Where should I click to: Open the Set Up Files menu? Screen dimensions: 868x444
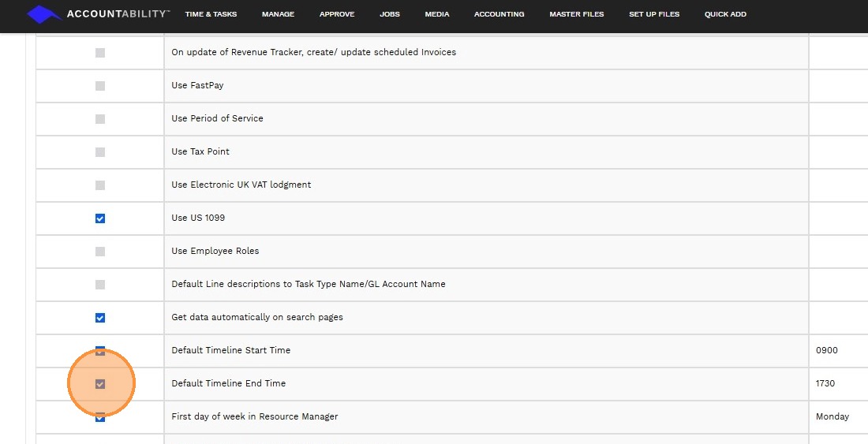point(654,14)
